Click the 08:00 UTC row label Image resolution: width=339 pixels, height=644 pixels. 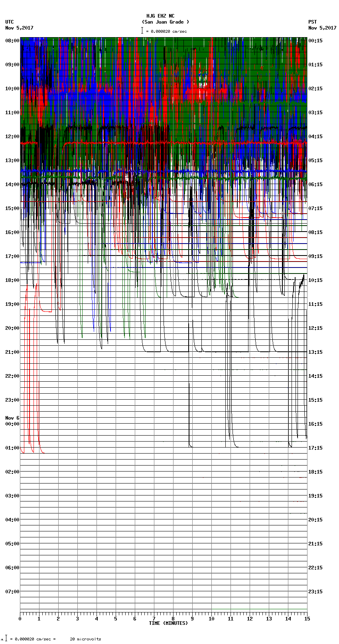pos(12,41)
